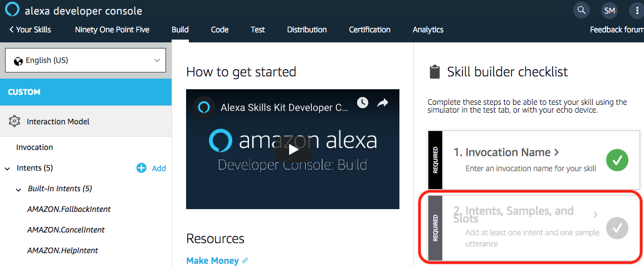Screen dimensions: 644x266
Task: Click the link icon after Make Money
Action: [245, 260]
